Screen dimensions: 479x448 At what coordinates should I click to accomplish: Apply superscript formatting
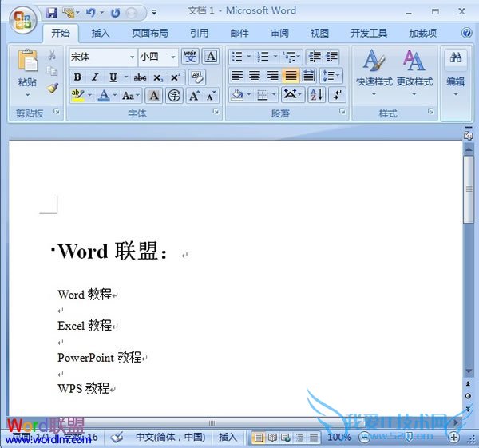[176, 77]
